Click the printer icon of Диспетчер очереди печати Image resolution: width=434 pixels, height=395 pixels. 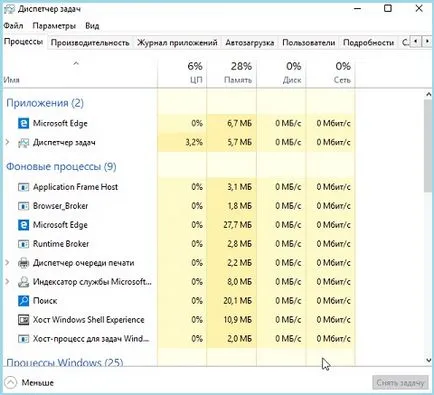[x=23, y=263]
